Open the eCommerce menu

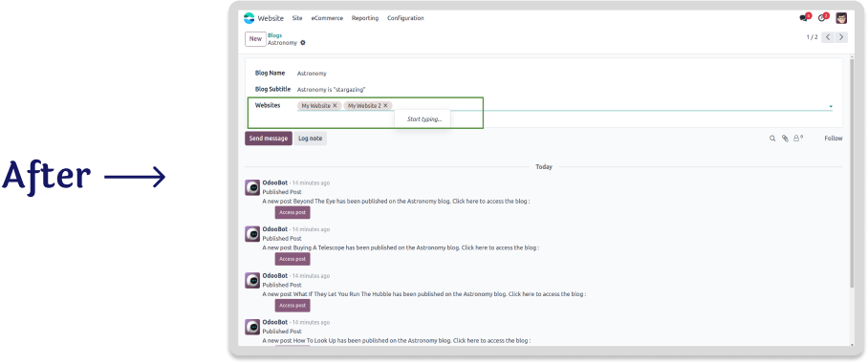(x=327, y=18)
